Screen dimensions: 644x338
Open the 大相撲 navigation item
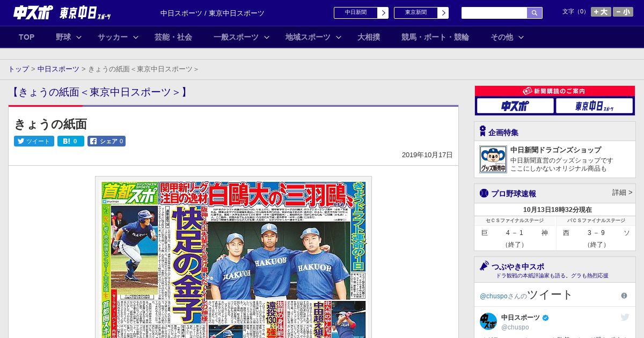pyautogui.click(x=369, y=37)
